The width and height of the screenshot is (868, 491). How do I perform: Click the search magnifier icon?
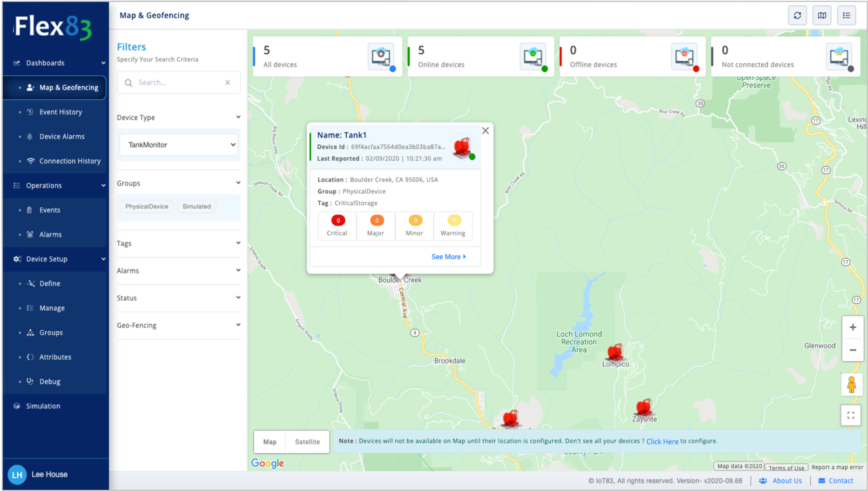[x=129, y=83]
